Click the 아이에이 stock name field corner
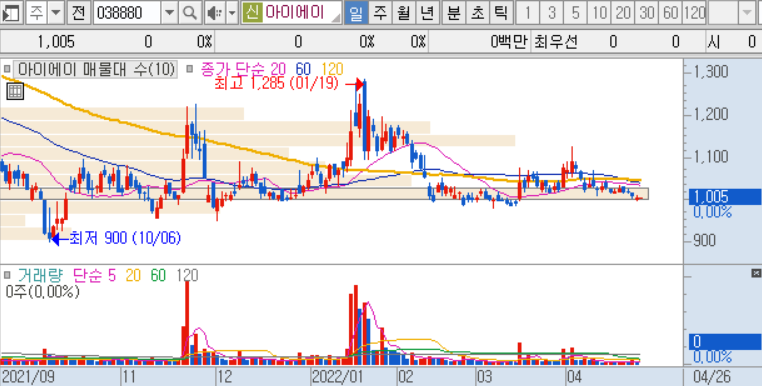This screenshot has height=386, width=762. [336, 18]
